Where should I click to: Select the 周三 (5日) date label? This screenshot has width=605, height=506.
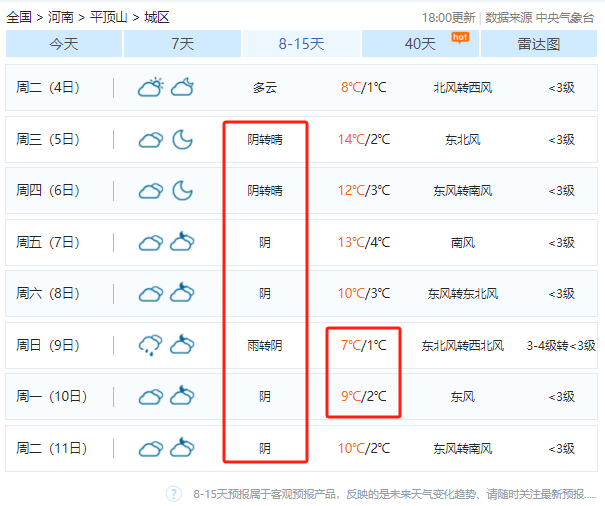[48, 139]
